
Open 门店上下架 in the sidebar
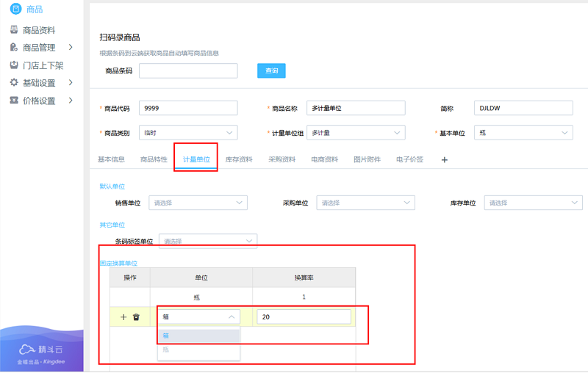pos(43,65)
